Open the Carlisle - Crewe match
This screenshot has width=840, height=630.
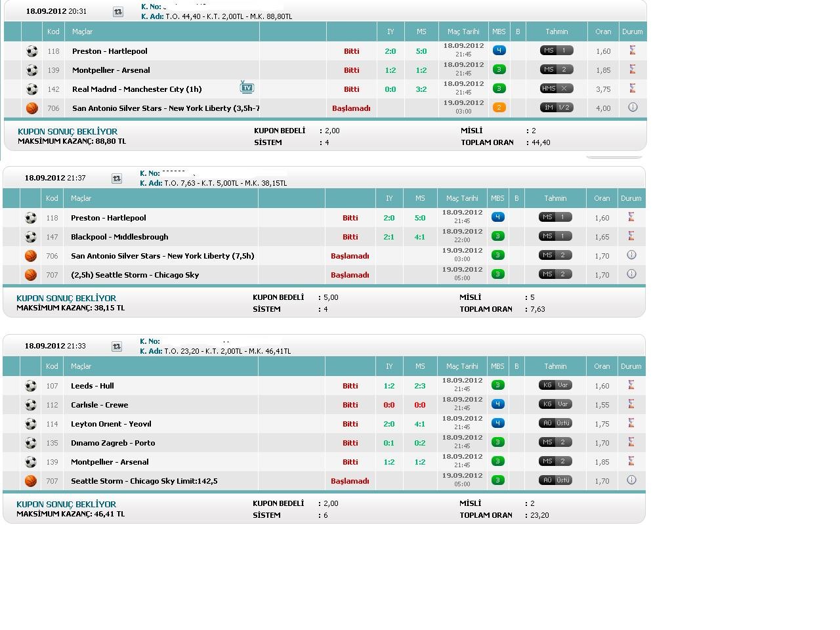(x=100, y=405)
